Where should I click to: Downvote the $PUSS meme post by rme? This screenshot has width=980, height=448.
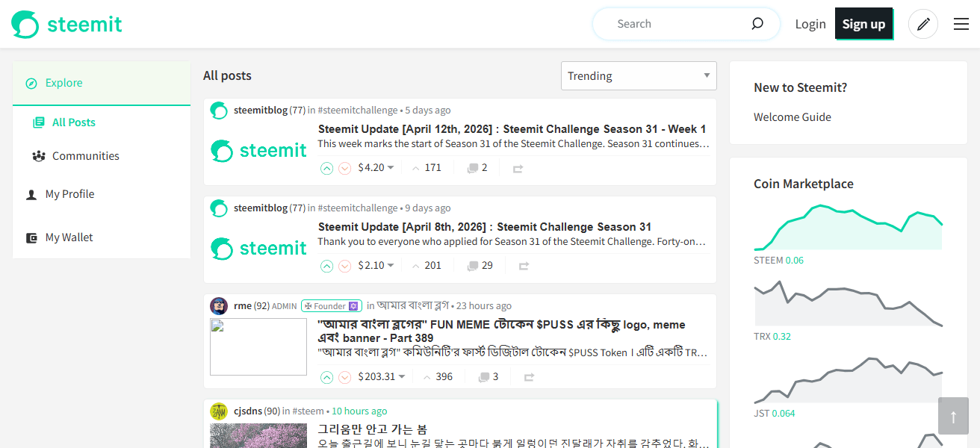[x=344, y=377]
